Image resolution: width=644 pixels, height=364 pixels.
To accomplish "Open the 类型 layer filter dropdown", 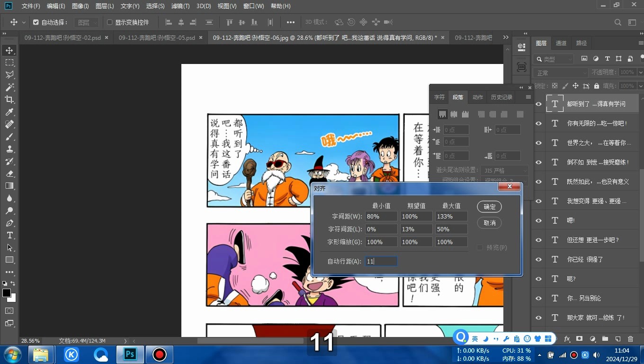I will point(553,59).
